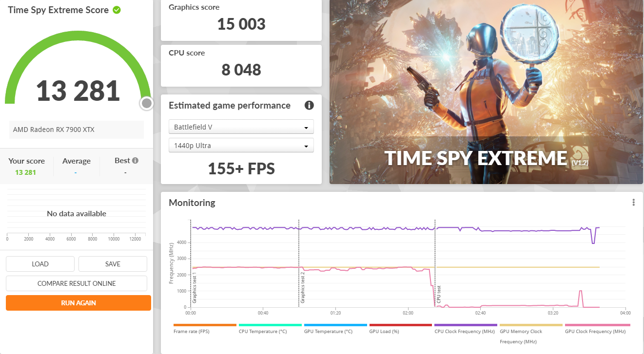Click the Graphics score value 15 003
Viewport: 644px width, 354px height.
pos(241,24)
